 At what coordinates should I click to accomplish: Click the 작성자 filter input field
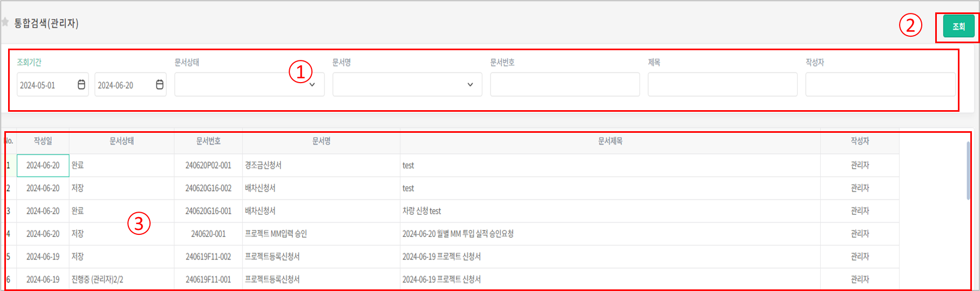(880, 85)
